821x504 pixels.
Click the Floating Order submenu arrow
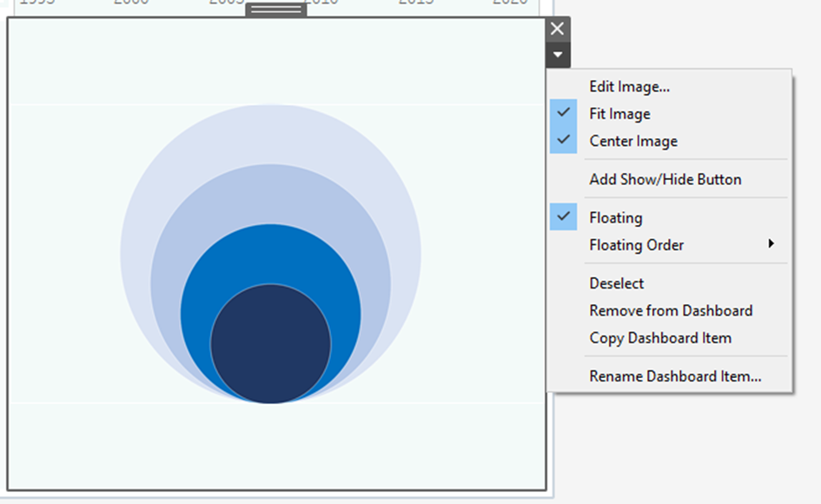[x=773, y=245]
